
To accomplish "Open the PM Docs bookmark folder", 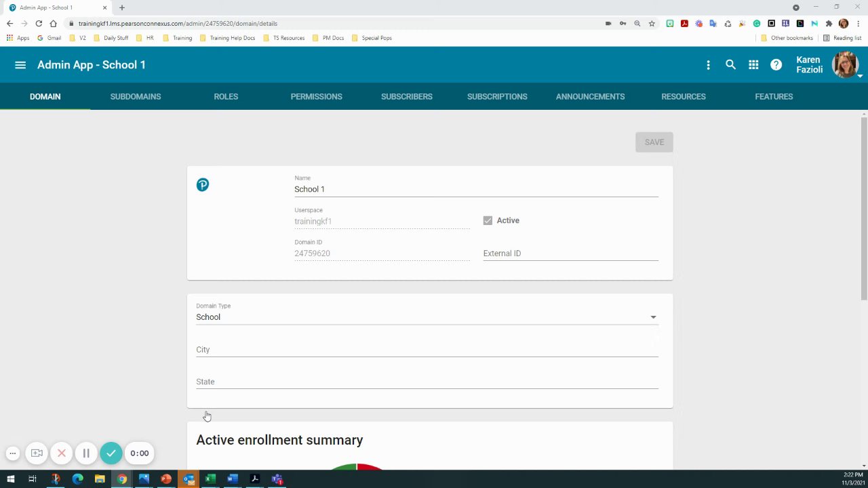I will click(328, 38).
